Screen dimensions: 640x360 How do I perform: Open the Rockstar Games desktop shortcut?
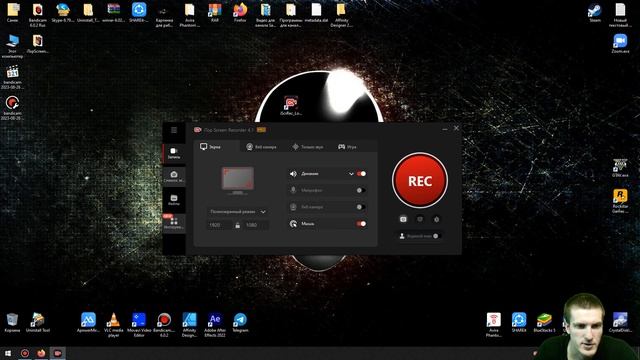(620, 200)
